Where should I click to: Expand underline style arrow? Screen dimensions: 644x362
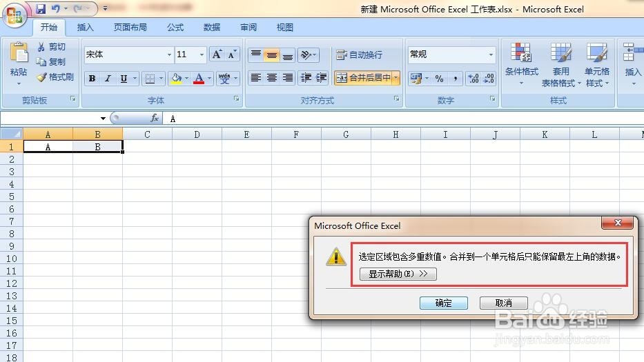(135, 79)
